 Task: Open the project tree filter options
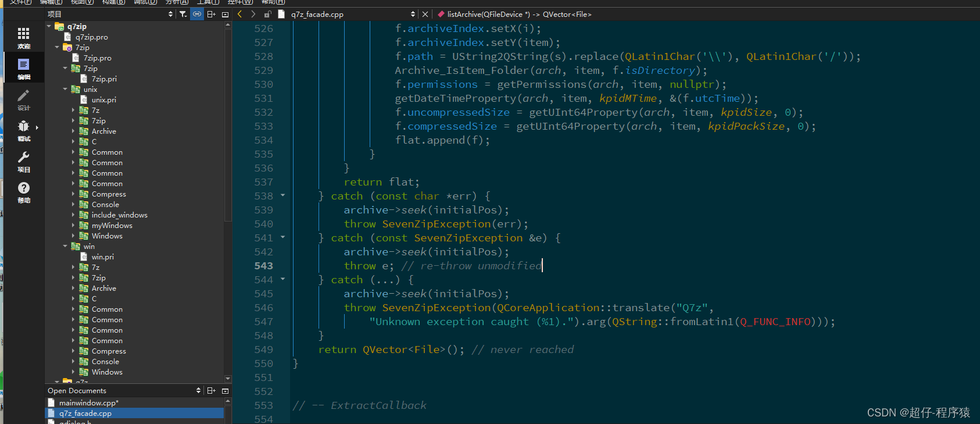(183, 14)
